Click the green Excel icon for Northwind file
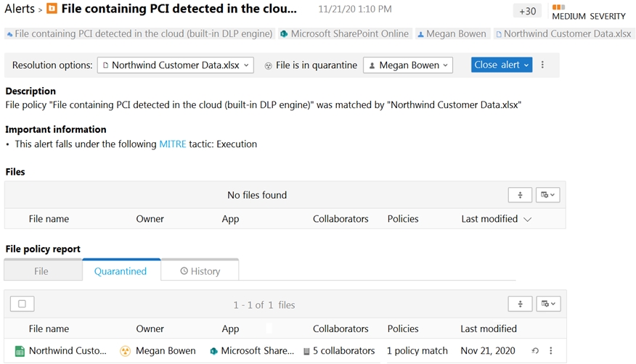 20,351
